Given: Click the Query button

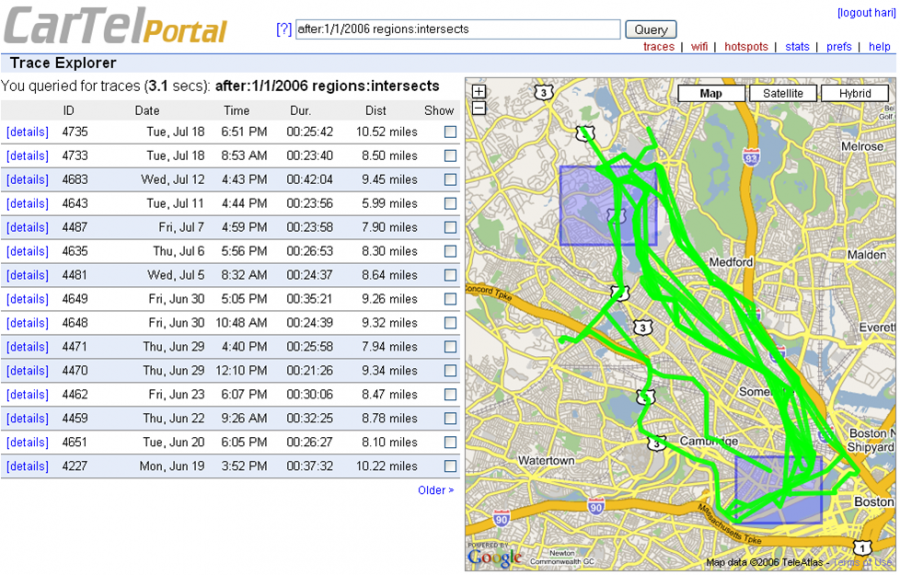Looking at the screenshot, I should click(650, 30).
